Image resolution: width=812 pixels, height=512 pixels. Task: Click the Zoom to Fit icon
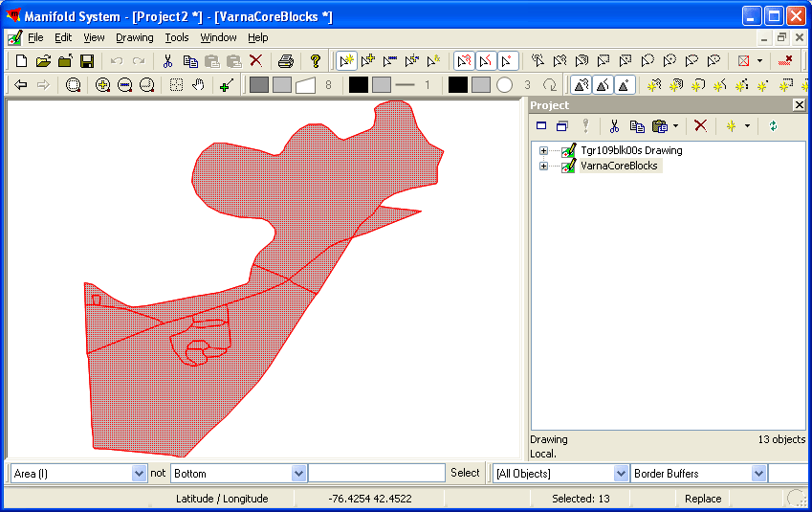coord(74,85)
